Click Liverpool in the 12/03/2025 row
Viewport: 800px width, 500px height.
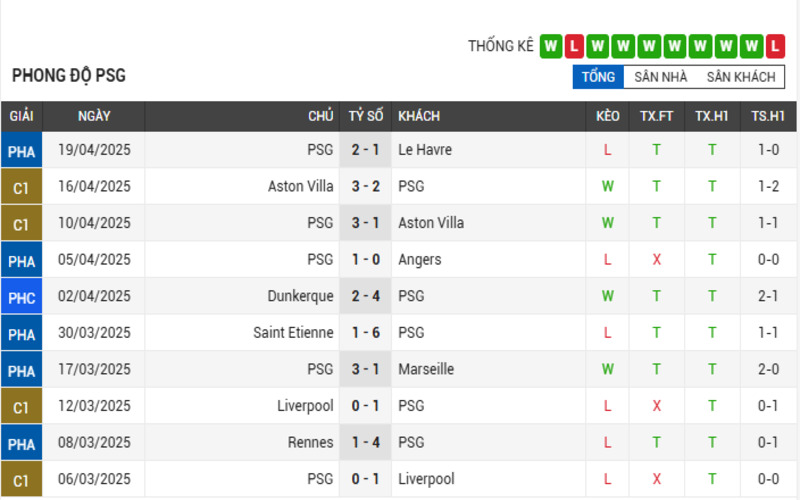(x=305, y=406)
